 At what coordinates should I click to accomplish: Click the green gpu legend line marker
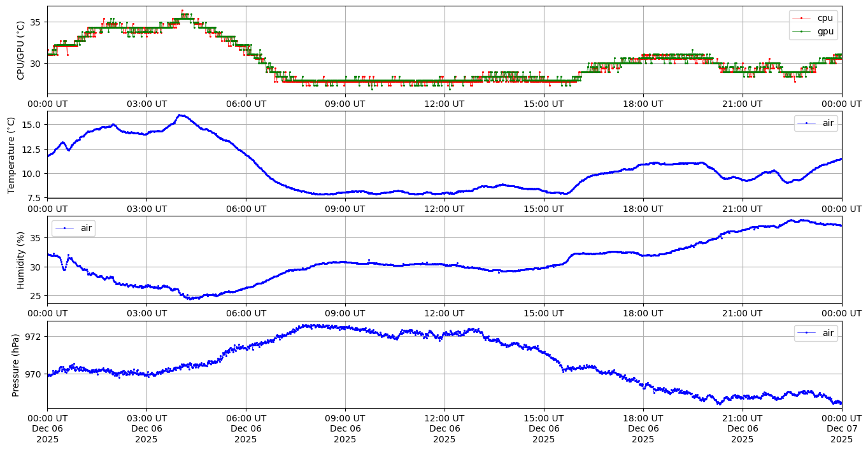pos(802,31)
